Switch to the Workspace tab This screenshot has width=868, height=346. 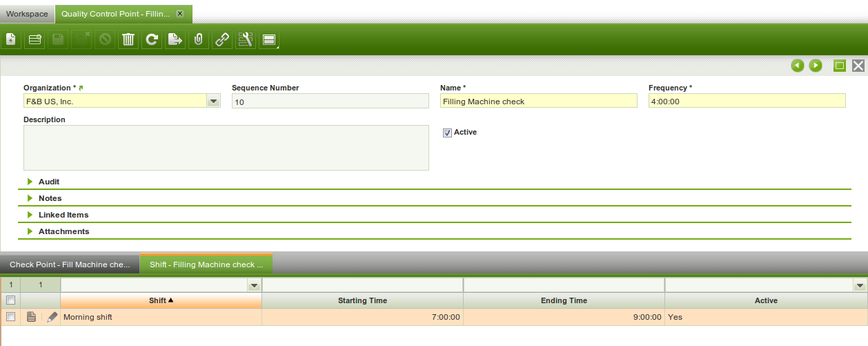tap(27, 14)
